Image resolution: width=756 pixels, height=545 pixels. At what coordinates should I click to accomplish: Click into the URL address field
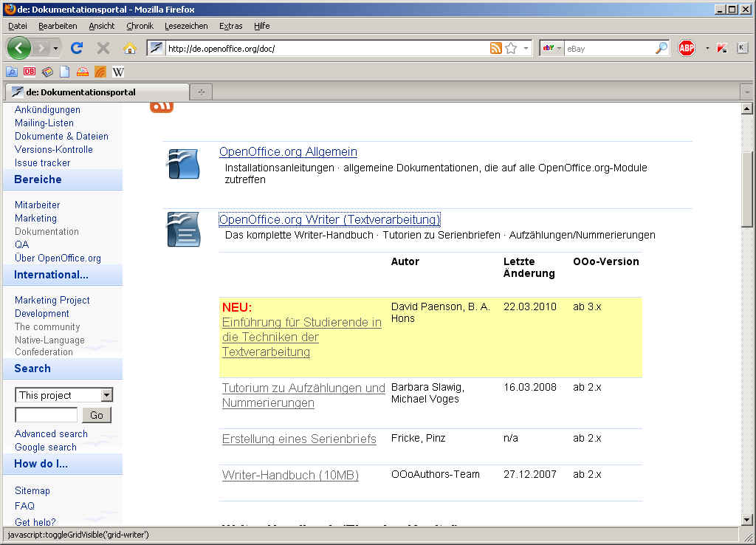pyautogui.click(x=326, y=48)
